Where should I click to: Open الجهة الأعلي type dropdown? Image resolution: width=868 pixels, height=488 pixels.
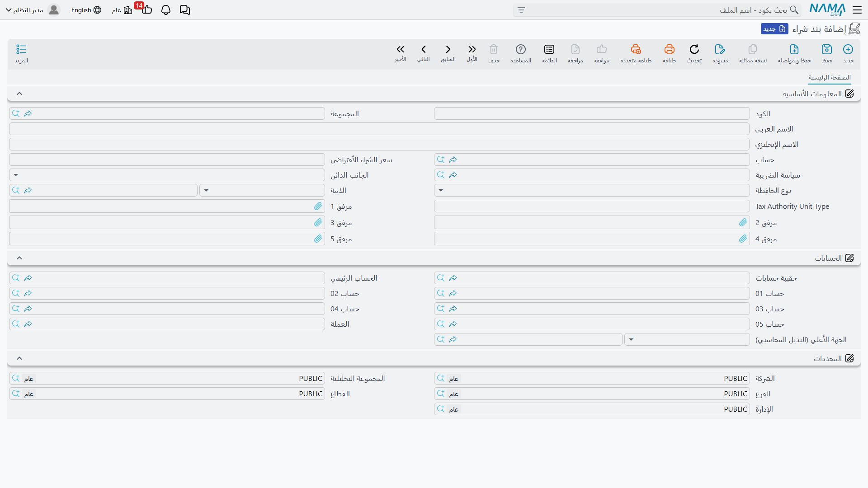(x=631, y=339)
